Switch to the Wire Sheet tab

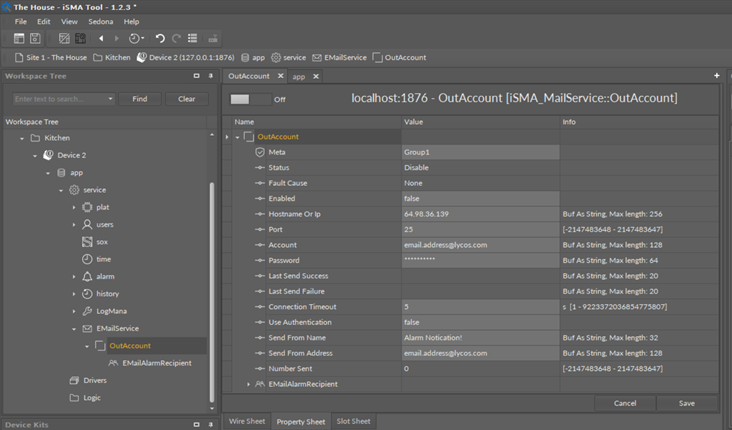click(246, 421)
